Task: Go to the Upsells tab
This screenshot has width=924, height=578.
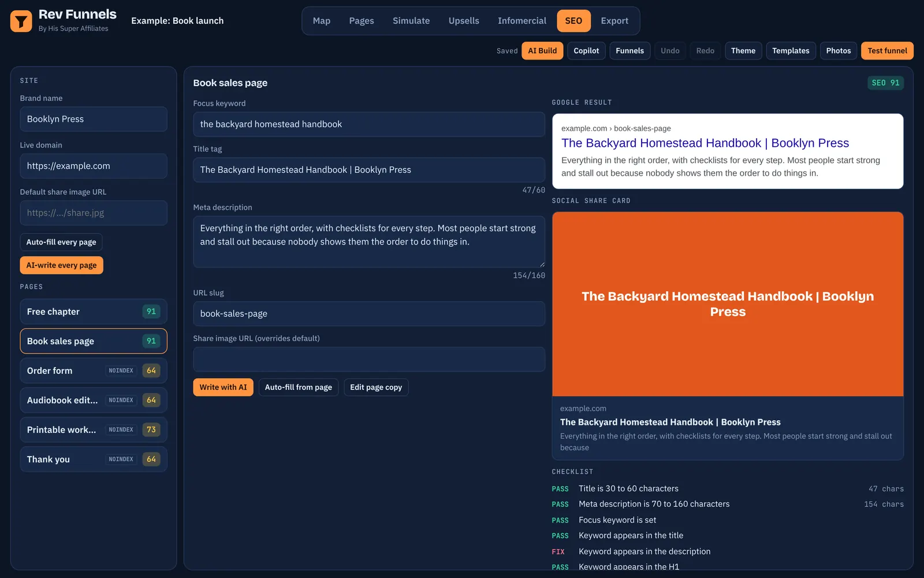Action: 464,21
